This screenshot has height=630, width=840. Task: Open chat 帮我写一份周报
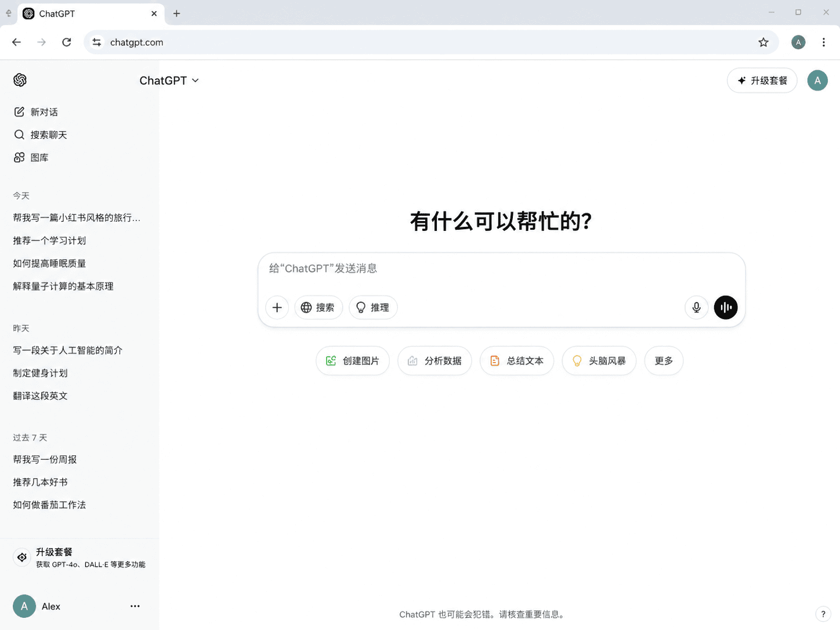(x=45, y=459)
